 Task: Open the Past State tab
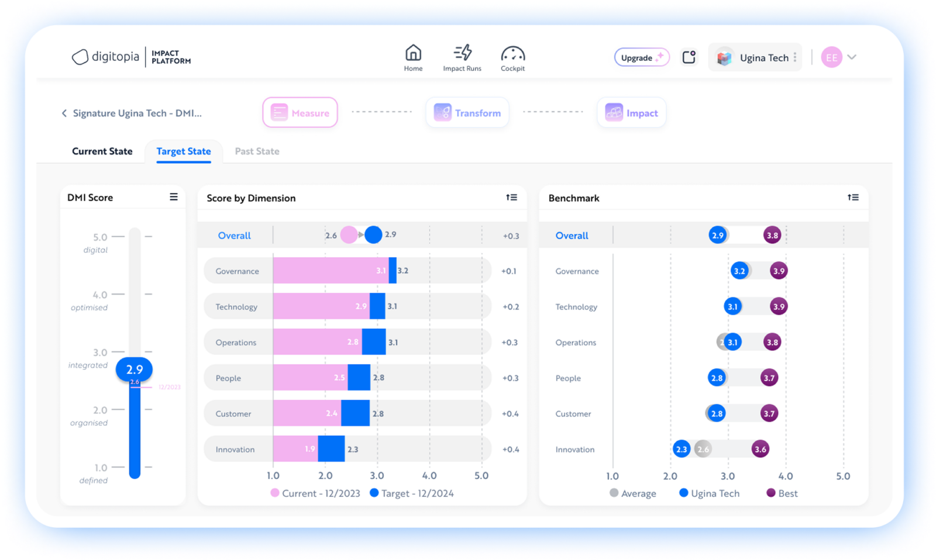click(x=257, y=151)
